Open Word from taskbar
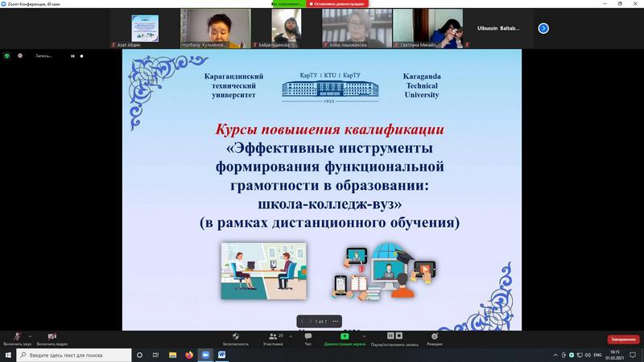This screenshot has width=644, height=362. (x=222, y=355)
